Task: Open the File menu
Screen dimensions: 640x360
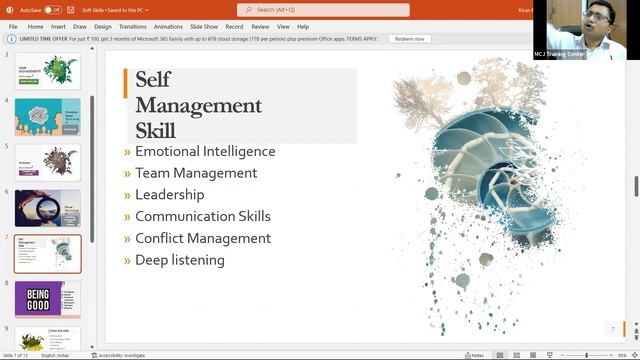Action: point(13,27)
